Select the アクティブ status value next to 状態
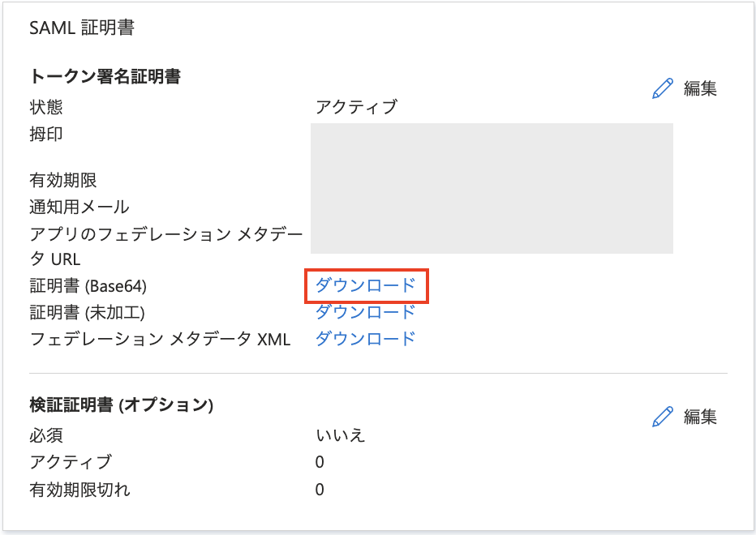The height and width of the screenshot is (535, 756). pyautogui.click(x=357, y=106)
